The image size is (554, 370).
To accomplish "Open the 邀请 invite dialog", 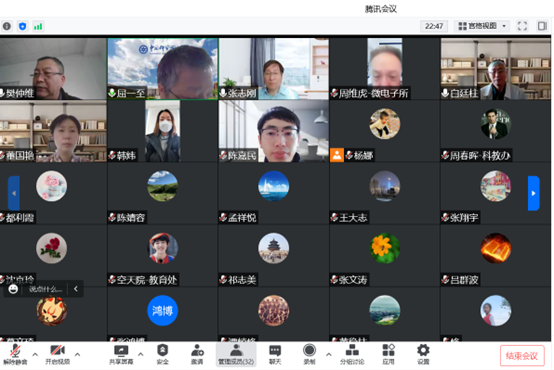I will pos(197,354).
